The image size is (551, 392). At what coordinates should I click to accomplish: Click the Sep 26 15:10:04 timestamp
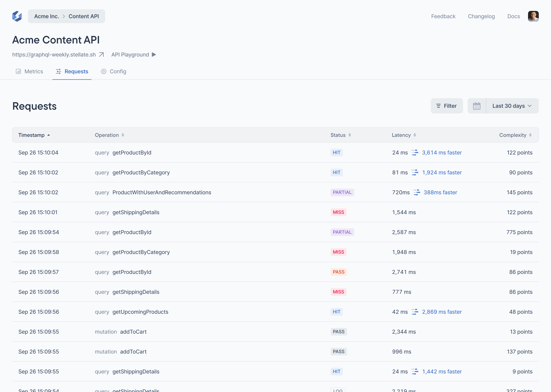38,153
